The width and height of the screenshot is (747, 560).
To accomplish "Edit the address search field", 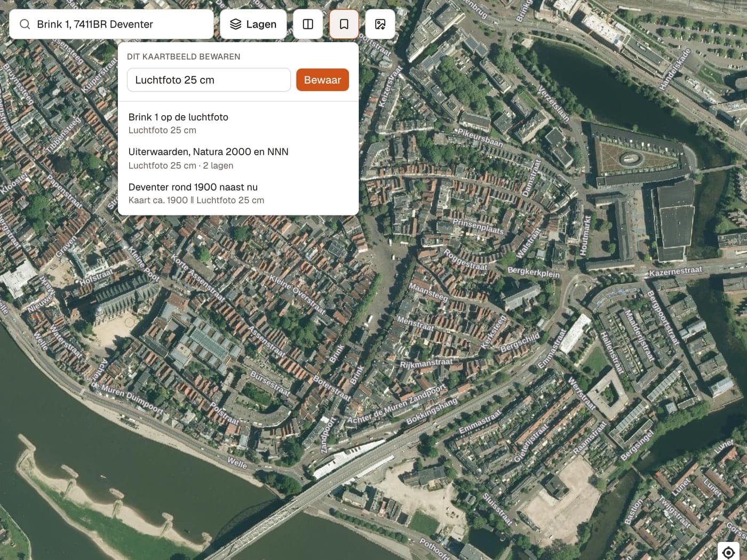I will [112, 24].
